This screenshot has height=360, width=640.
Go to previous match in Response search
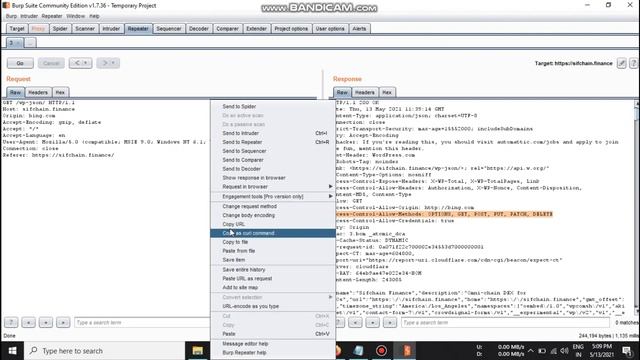(x=355, y=322)
